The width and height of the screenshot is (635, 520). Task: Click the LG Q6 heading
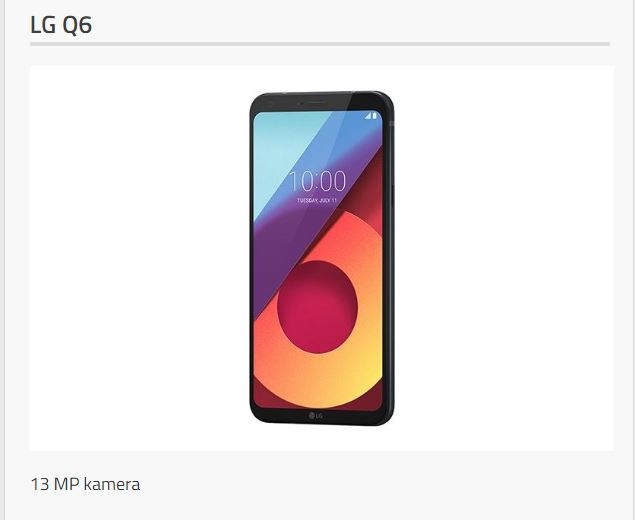coord(61,25)
